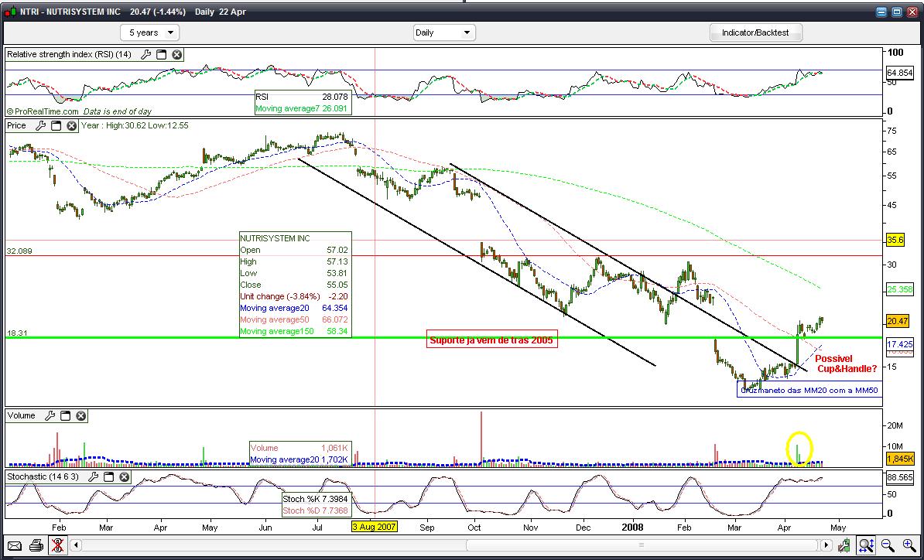Viewport: 924px width, 560px height.
Task: Close the RSI indicator panel
Action: 176,55
